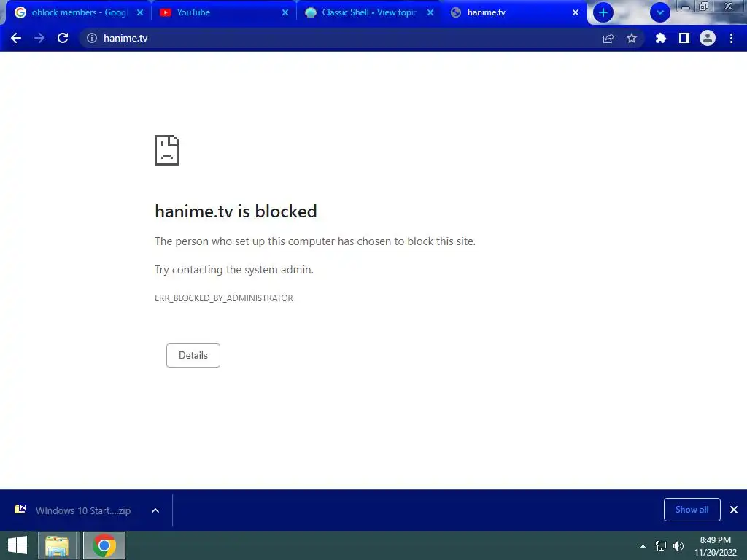Image resolution: width=747 pixels, height=560 pixels.
Task: Go back to the previous page
Action: coord(16,38)
